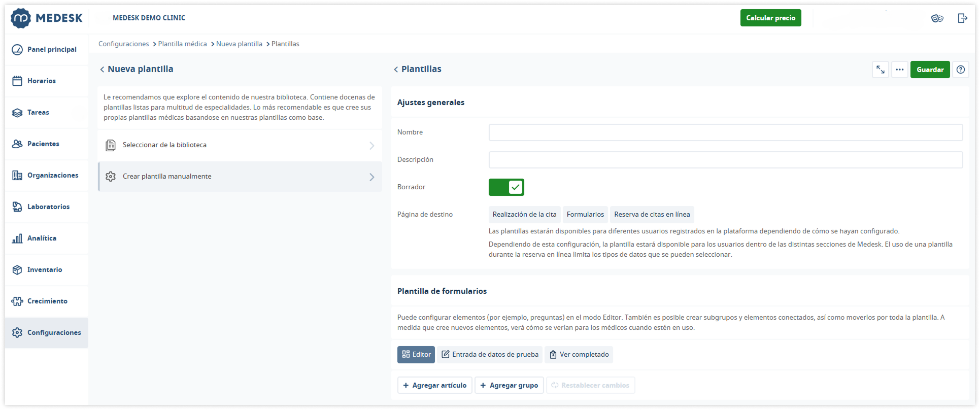Expand Crear plantilla manualmente chevron
Screen dimensions: 980x410
click(372, 177)
